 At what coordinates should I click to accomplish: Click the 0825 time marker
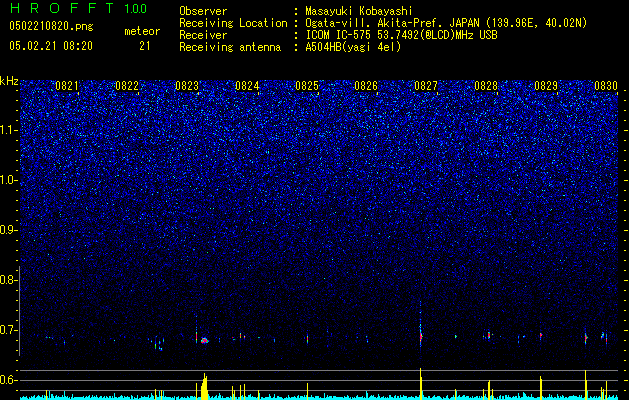click(307, 86)
